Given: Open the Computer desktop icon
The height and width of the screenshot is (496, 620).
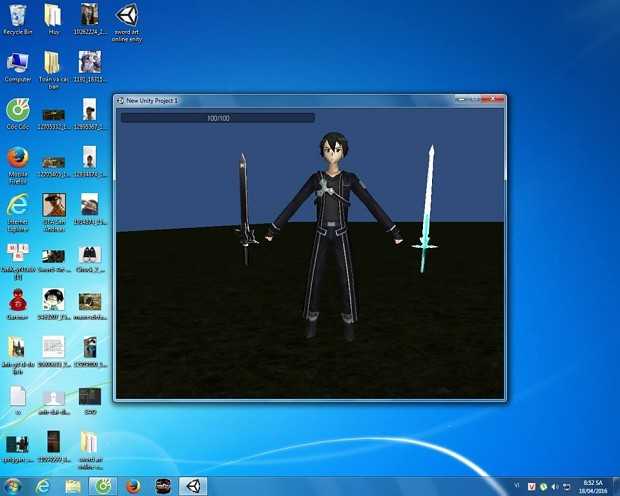Looking at the screenshot, I should tap(17, 64).
